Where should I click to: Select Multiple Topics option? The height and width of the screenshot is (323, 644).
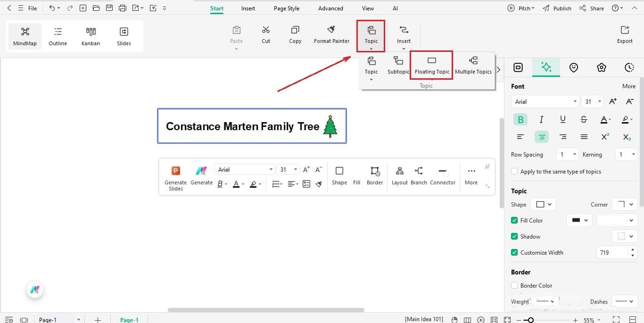(x=473, y=66)
